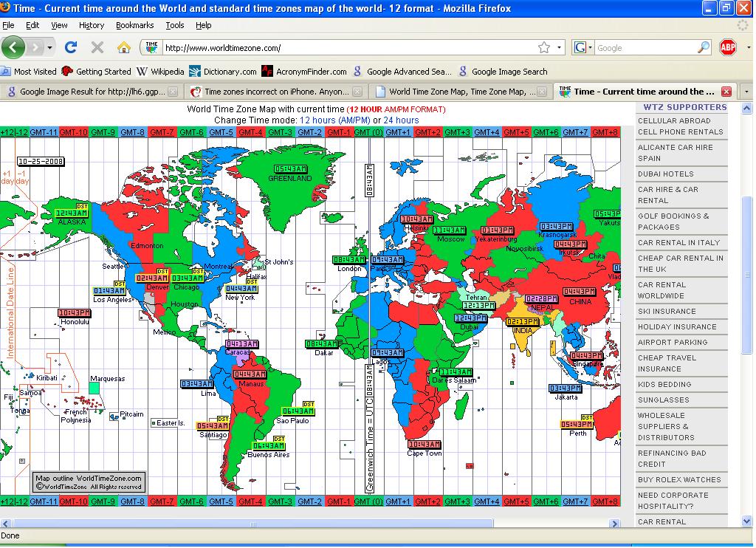Open the Google Advanced Search bookmark
The image size is (756, 548).
(x=402, y=72)
